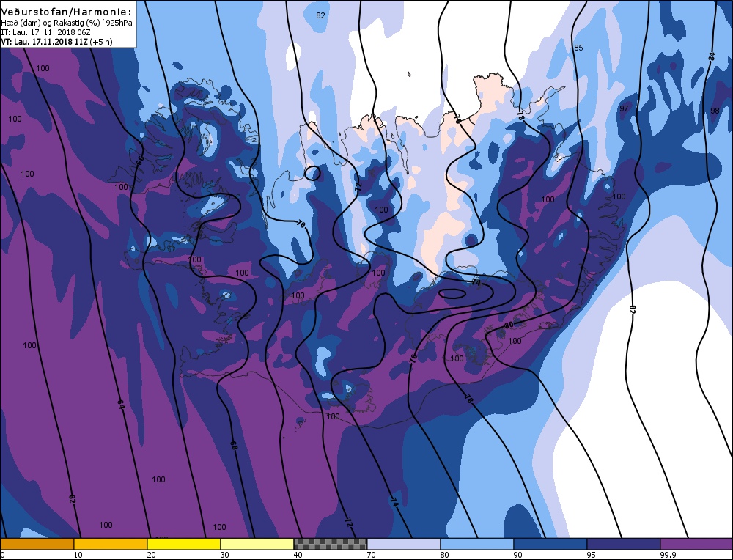The image size is (733, 560).
Task: Click the '80' contour line label
Action: pyautogui.click(x=509, y=325)
